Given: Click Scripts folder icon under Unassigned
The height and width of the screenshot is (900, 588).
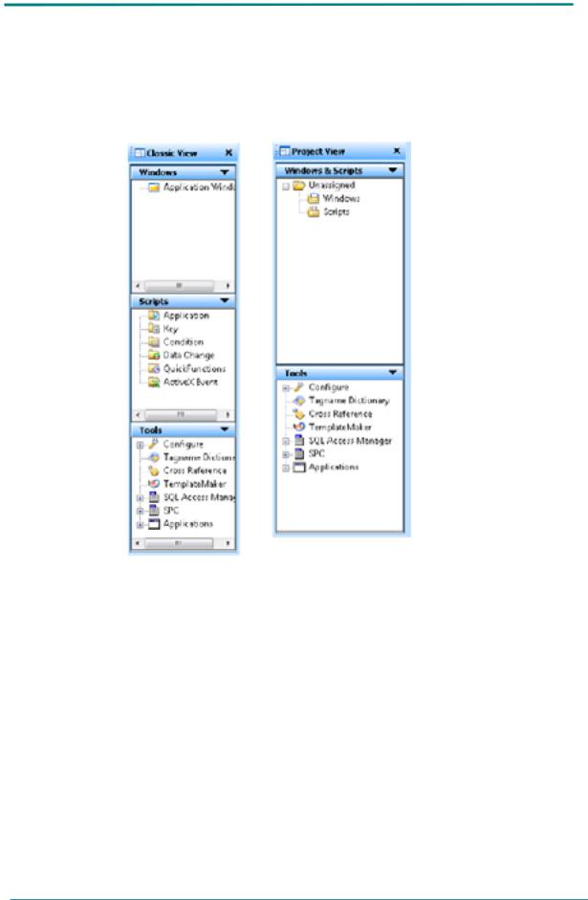Looking at the screenshot, I should pos(313,211).
